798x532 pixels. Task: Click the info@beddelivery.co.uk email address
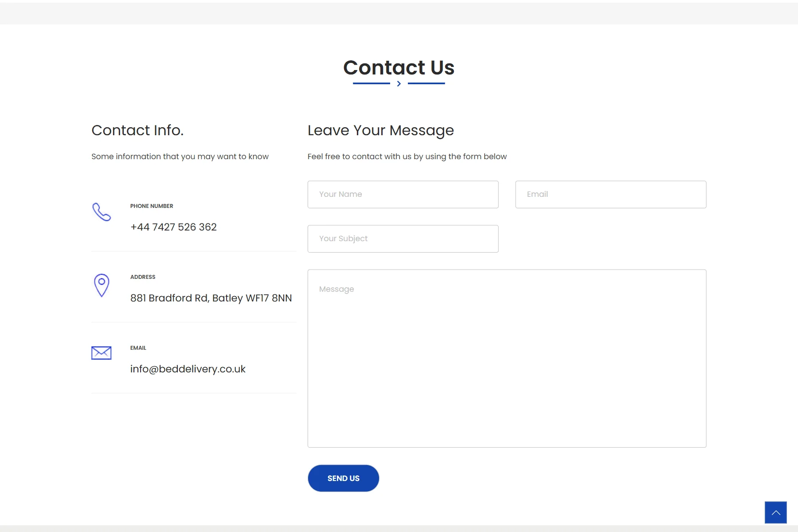click(x=188, y=369)
